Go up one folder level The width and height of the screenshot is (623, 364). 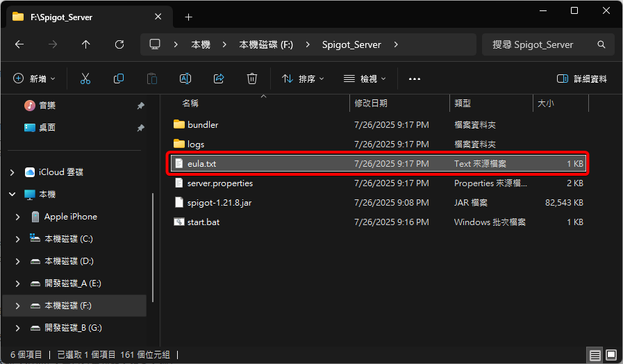86,44
